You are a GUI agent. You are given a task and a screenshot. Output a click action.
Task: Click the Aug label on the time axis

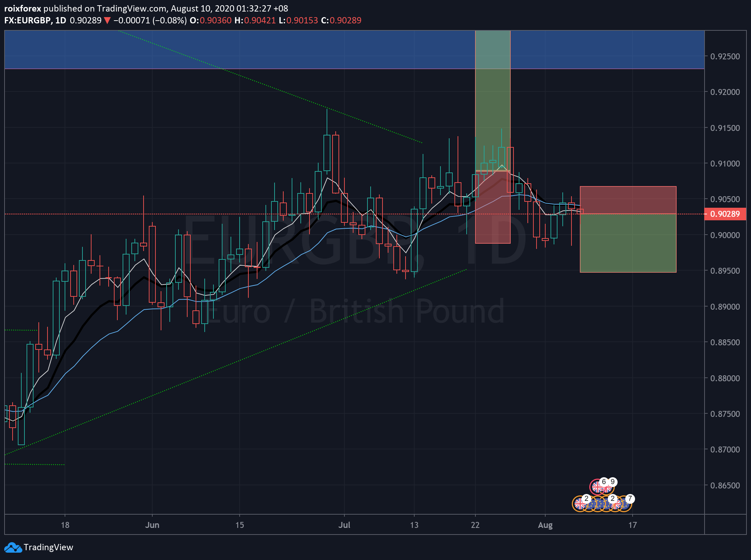pos(545,525)
